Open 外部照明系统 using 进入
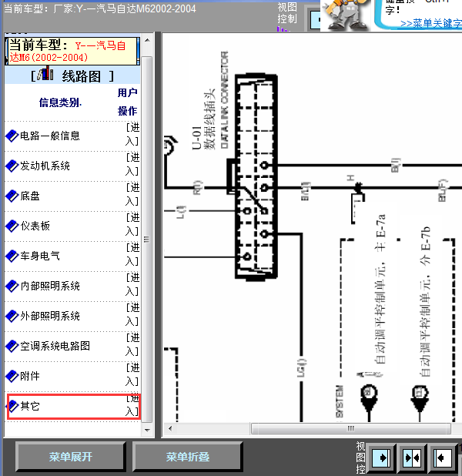This screenshot has width=462, height=476. pyautogui.click(x=132, y=314)
